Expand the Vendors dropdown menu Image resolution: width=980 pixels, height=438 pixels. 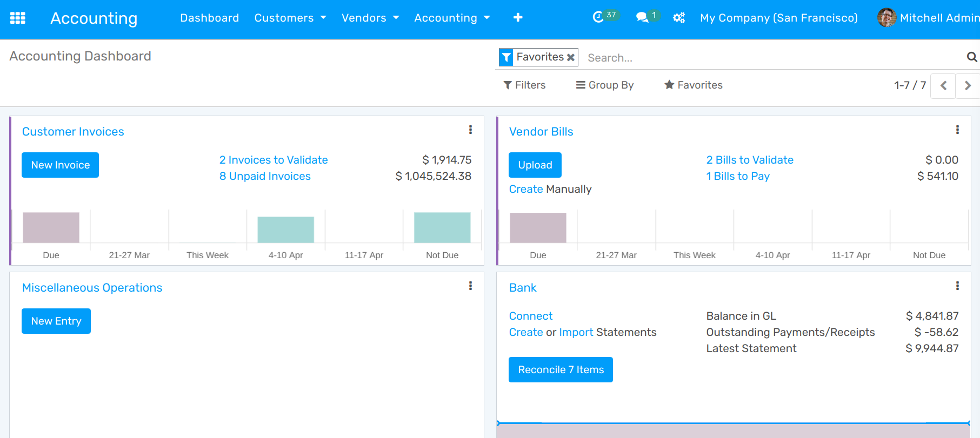point(370,18)
